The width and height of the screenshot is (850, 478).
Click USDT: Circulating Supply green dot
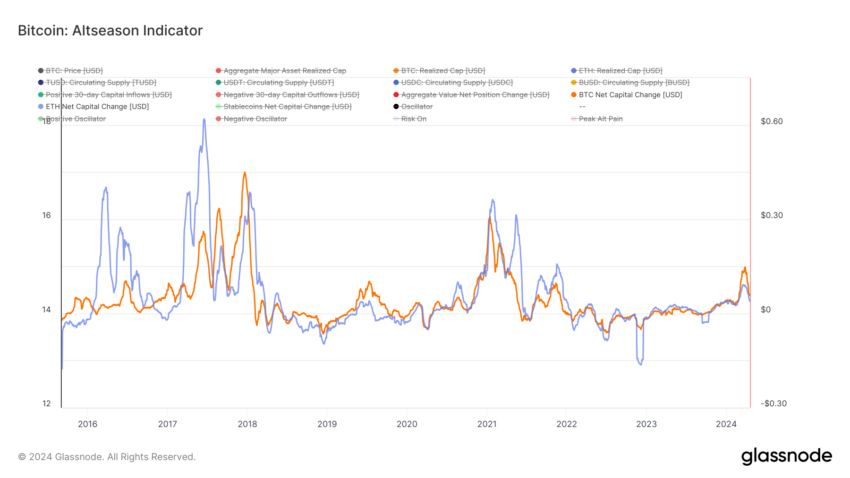coord(218,82)
